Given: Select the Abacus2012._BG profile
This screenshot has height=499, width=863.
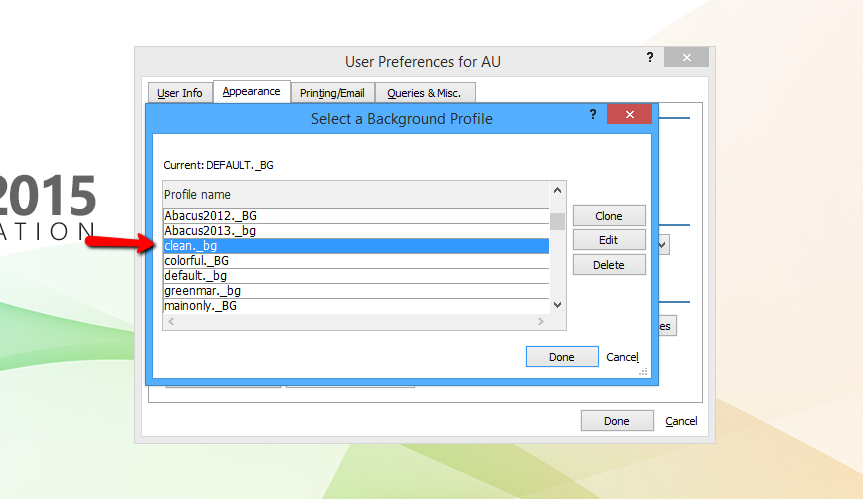Looking at the screenshot, I should pos(356,216).
